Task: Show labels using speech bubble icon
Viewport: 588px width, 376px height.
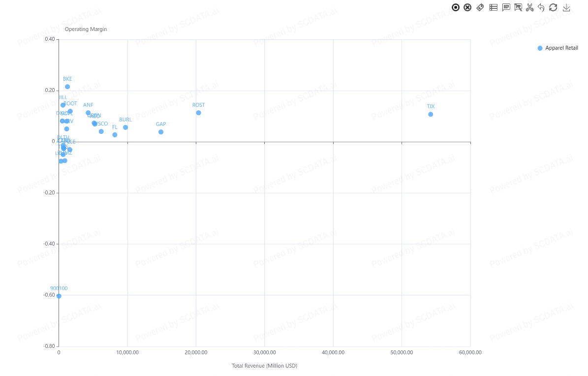Action: [506, 7]
